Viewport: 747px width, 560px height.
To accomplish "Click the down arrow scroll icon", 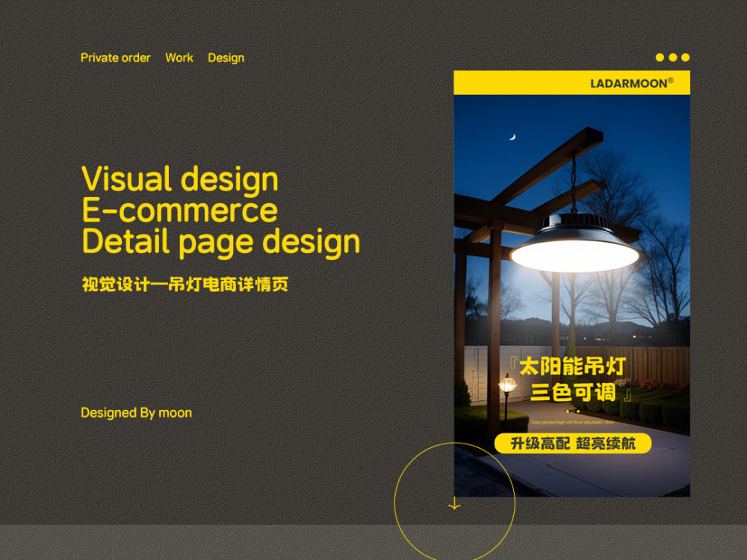I will point(454,503).
